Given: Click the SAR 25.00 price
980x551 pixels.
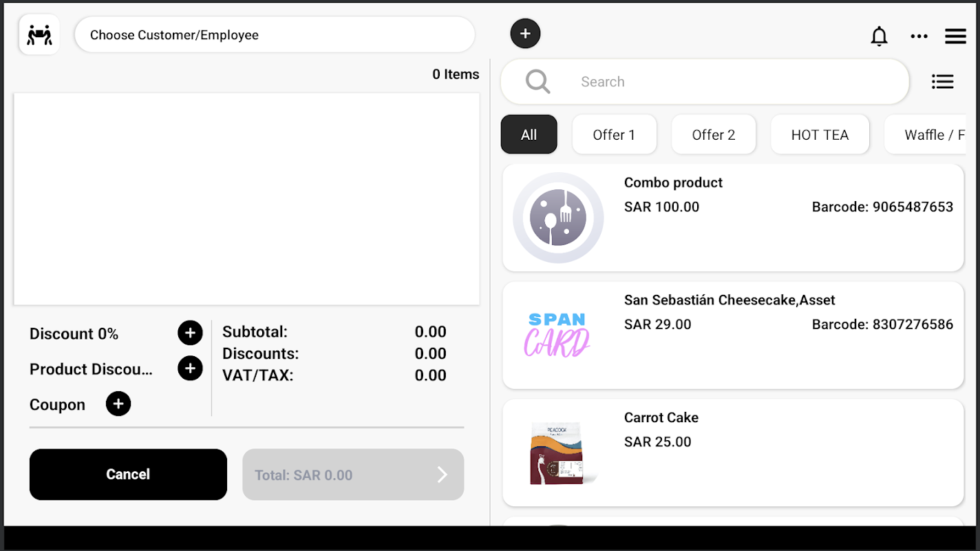Looking at the screenshot, I should pyautogui.click(x=657, y=441).
